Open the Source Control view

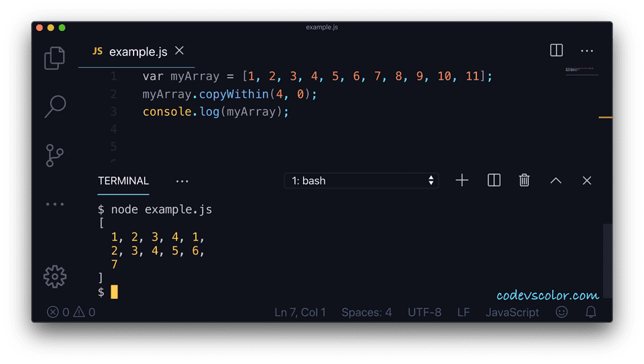tap(54, 155)
